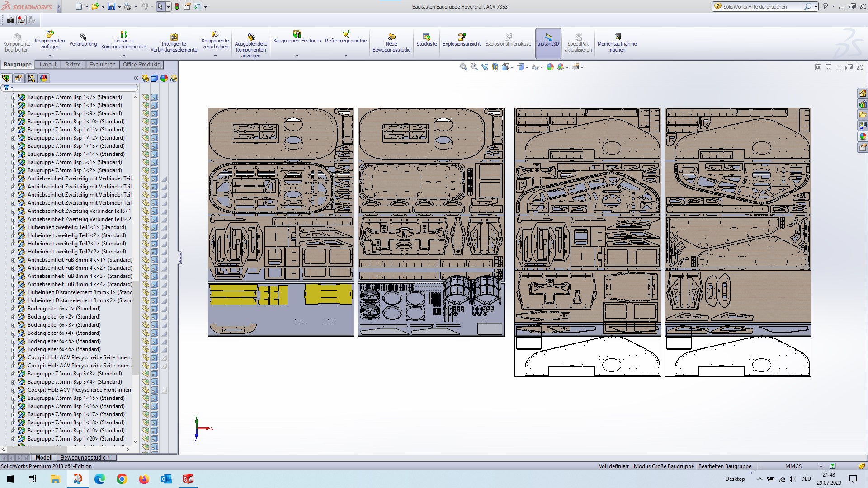Image resolution: width=868 pixels, height=488 pixels.
Task: Click the Stückliste icon
Action: (426, 40)
